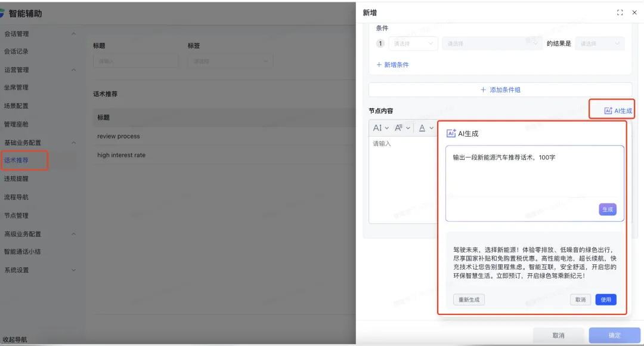The height and width of the screenshot is (346, 644).
Task: Collapse the 会话管理 menu group
Action: coord(74,34)
